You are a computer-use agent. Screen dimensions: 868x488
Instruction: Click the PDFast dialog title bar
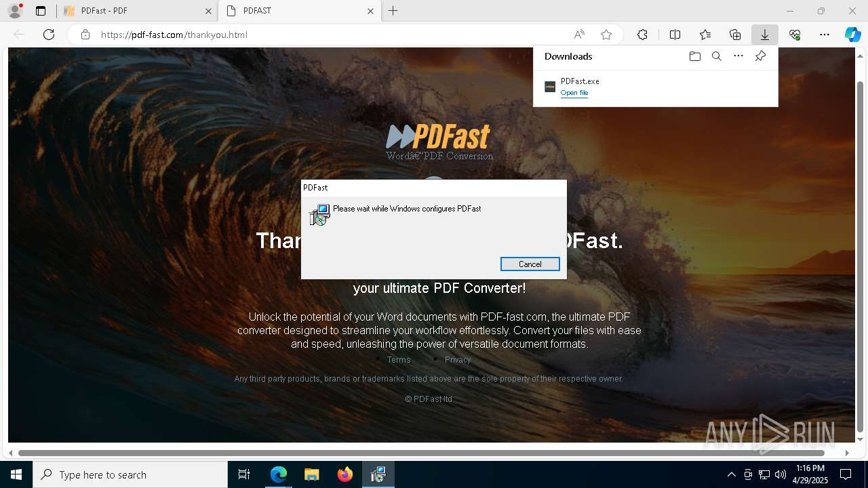click(434, 188)
